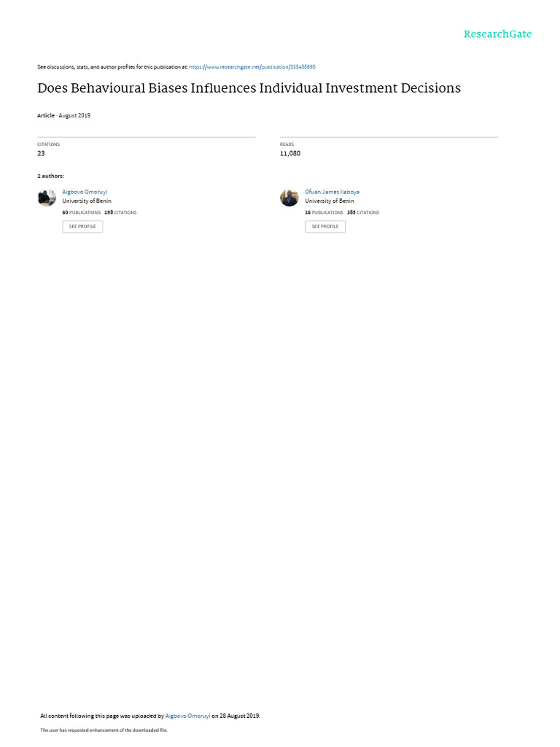This screenshot has height=747, width=560.
Task: Open the Aigbovo Omoruyi author name link
Action: coord(85,192)
